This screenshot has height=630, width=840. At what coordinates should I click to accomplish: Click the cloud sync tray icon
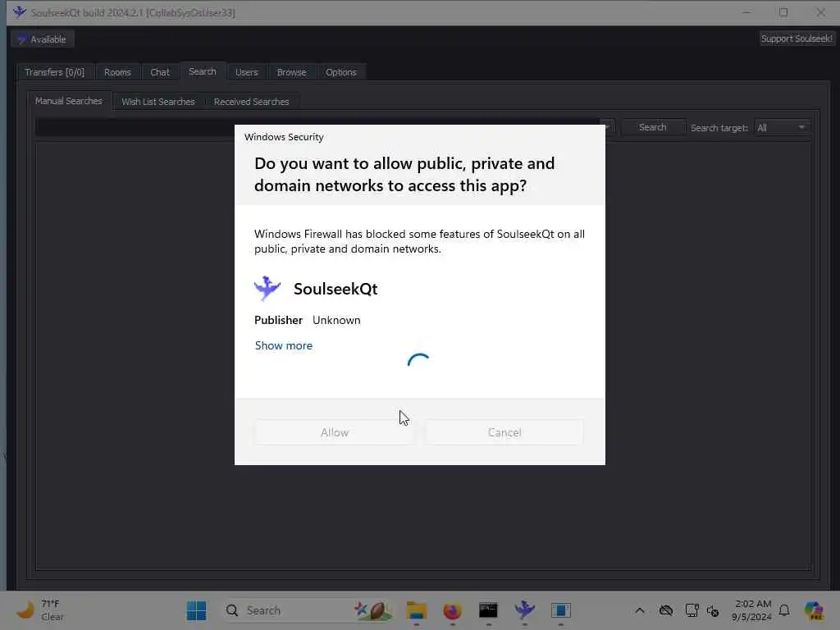666,610
